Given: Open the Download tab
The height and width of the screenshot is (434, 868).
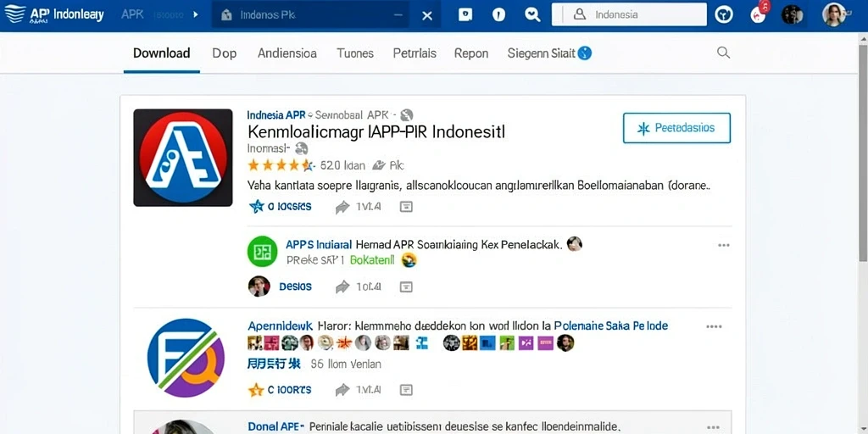Looking at the screenshot, I should tap(161, 53).
